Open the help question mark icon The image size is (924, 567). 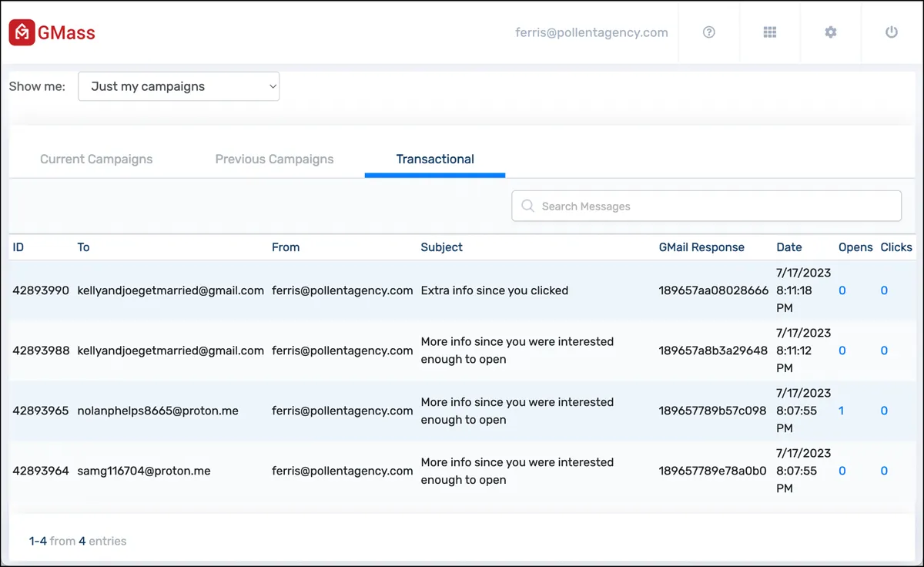[x=709, y=32]
